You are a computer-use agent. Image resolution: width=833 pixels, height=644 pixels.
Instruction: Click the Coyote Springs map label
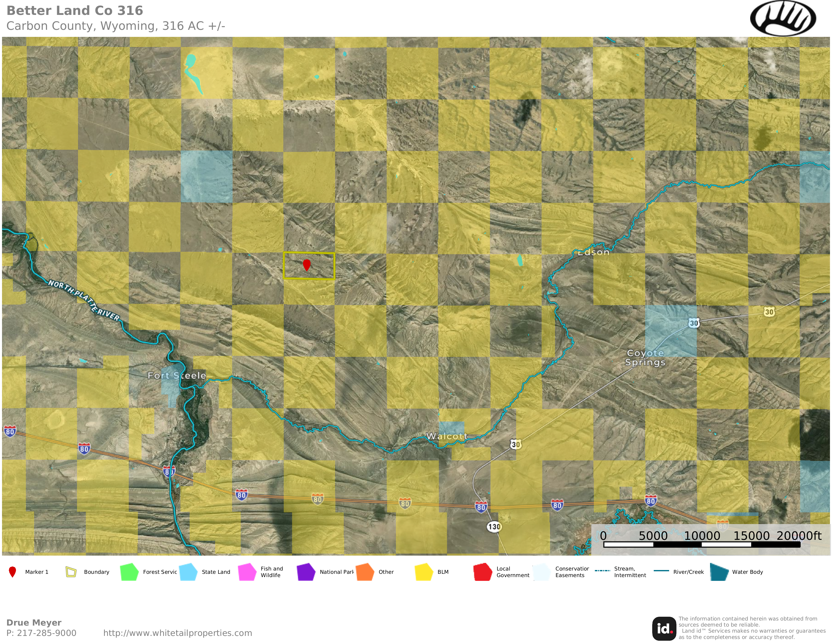645,357
